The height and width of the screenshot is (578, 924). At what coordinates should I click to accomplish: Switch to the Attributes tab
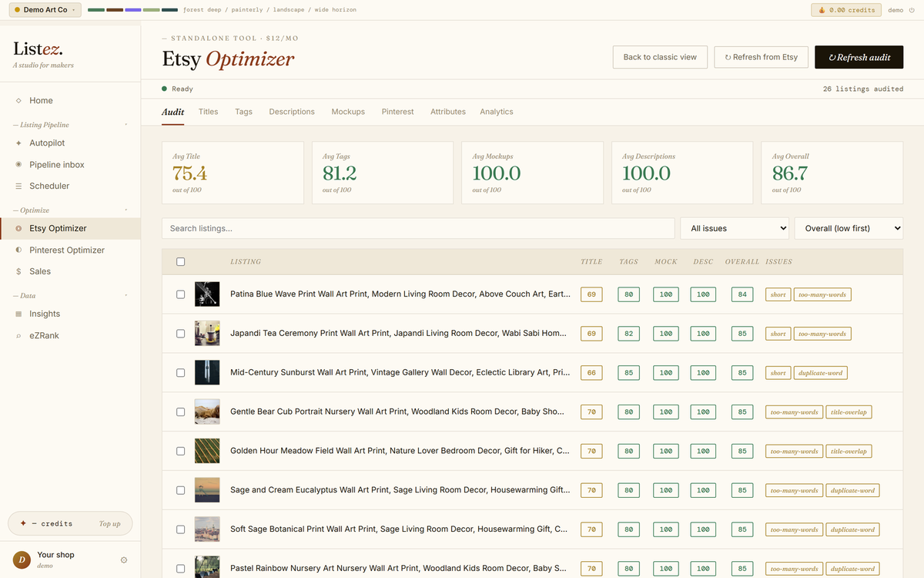pos(448,112)
